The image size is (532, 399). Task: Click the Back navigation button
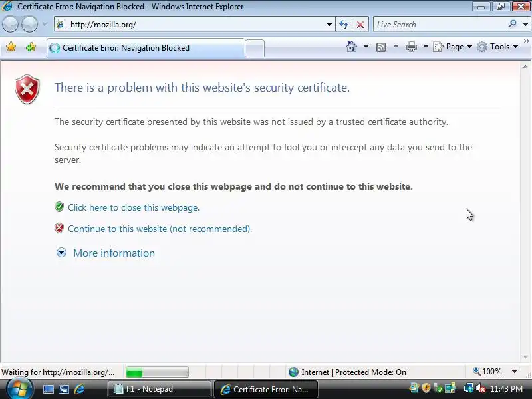(x=10, y=25)
